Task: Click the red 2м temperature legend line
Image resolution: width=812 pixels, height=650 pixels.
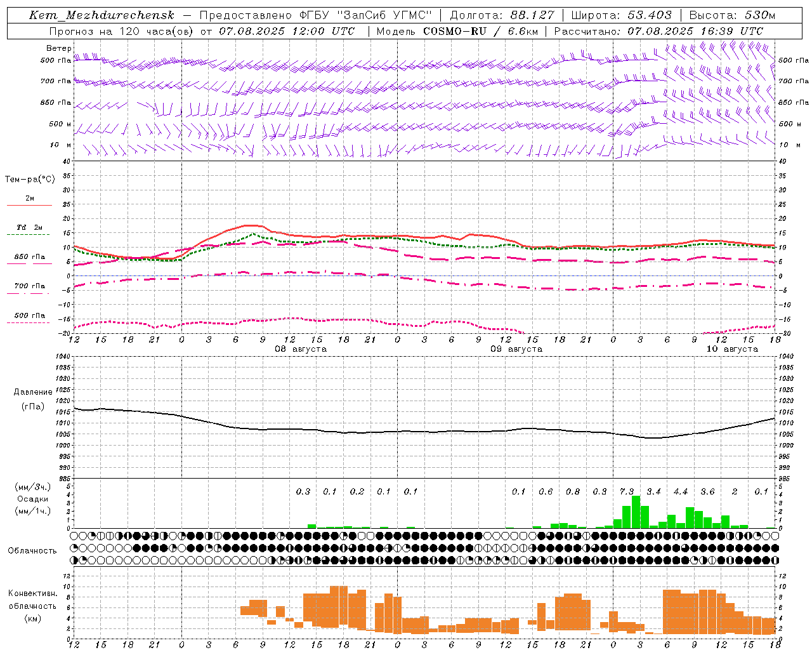Action: point(29,205)
